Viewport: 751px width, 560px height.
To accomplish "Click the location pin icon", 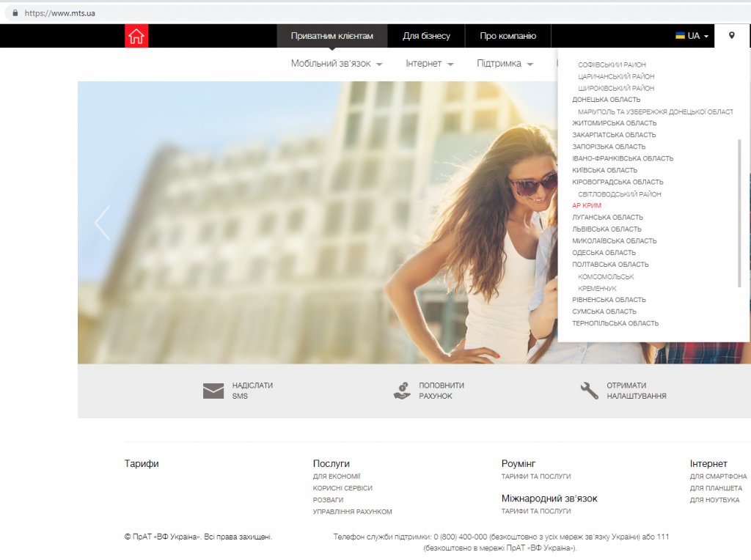I will point(731,36).
